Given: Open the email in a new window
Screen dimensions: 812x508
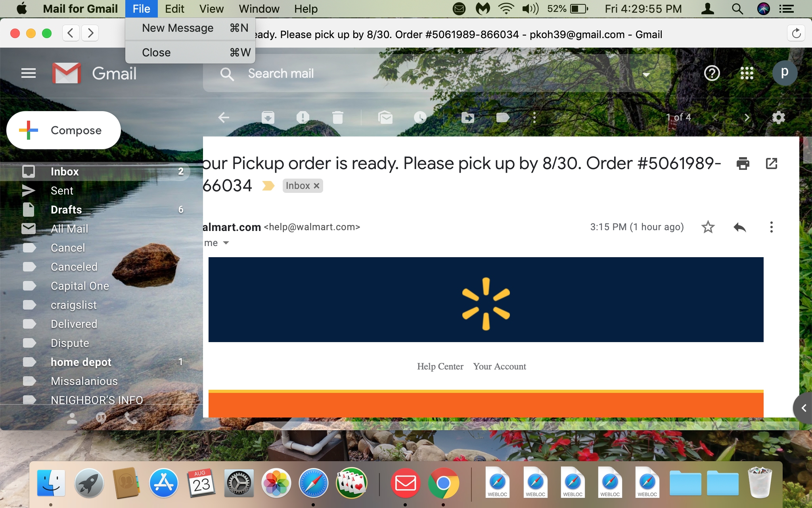Looking at the screenshot, I should [772, 164].
